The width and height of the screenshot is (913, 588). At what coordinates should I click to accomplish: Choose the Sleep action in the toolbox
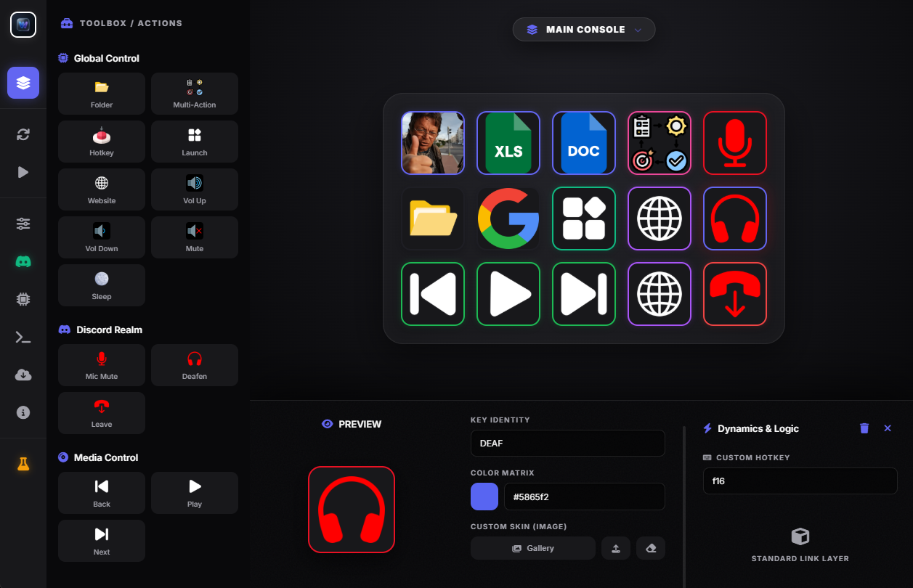tap(102, 285)
